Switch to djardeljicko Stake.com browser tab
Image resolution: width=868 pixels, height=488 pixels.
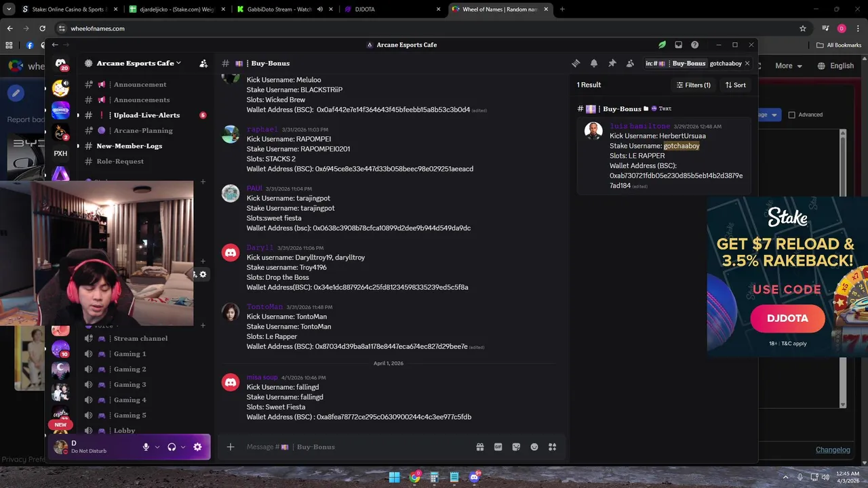point(176,9)
